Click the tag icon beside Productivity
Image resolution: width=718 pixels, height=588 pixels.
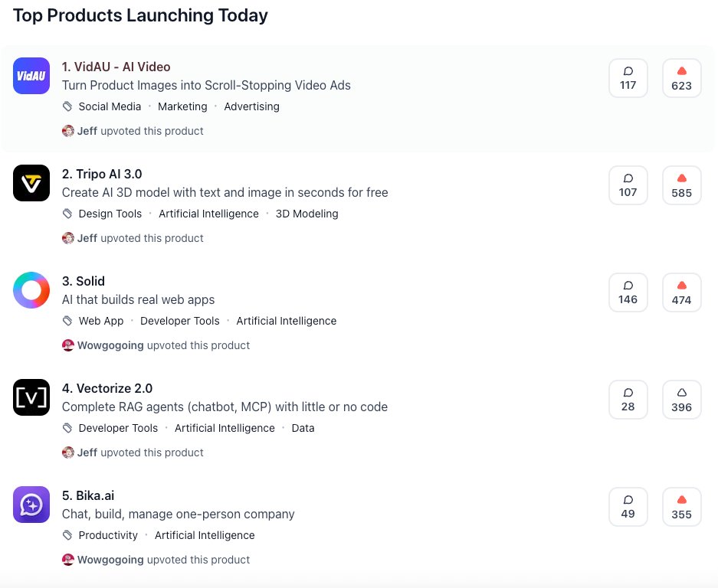pos(67,535)
